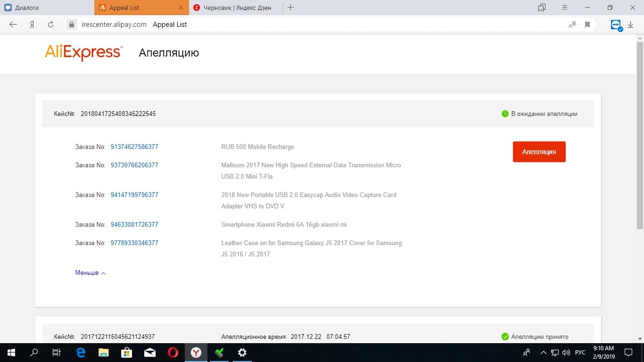This screenshot has height=362, width=644.
Task: Click the Easycap Audio Video Capture Card text
Action: click(309, 201)
